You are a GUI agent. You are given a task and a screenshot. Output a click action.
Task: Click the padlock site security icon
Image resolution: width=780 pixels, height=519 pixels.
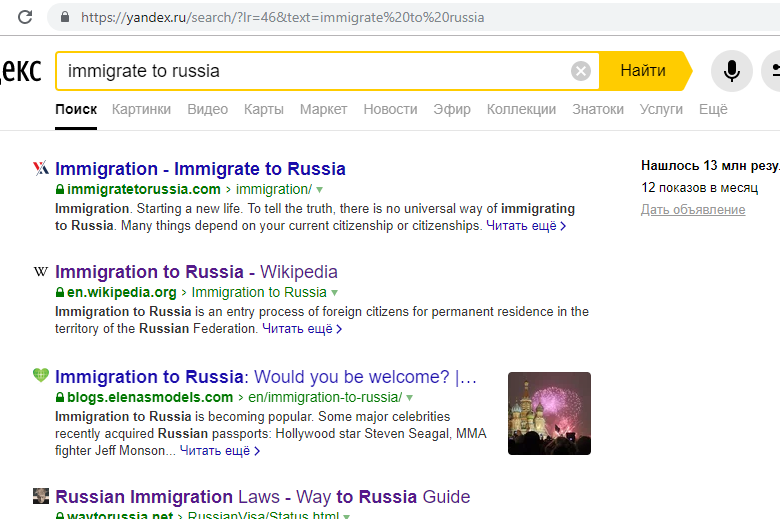click(x=65, y=17)
